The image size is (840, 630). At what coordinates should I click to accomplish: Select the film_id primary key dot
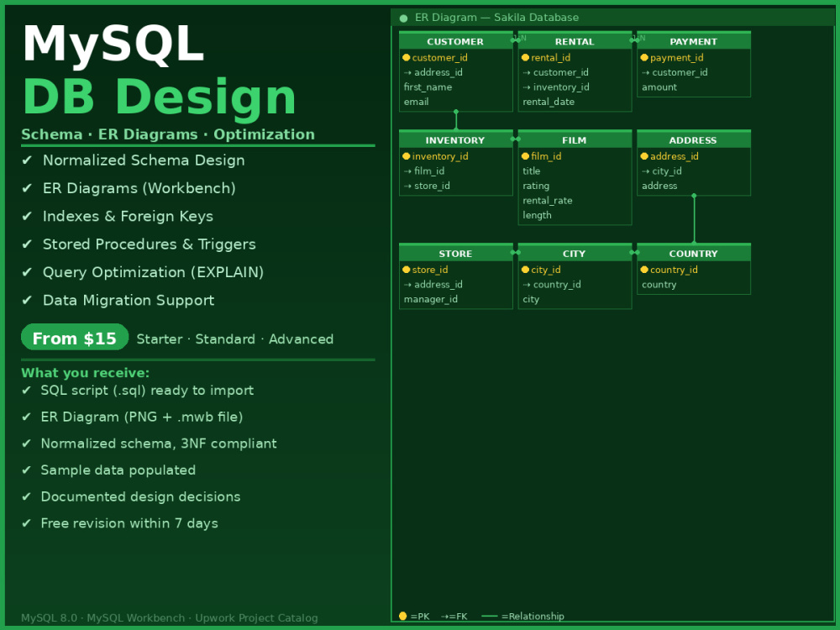point(525,156)
